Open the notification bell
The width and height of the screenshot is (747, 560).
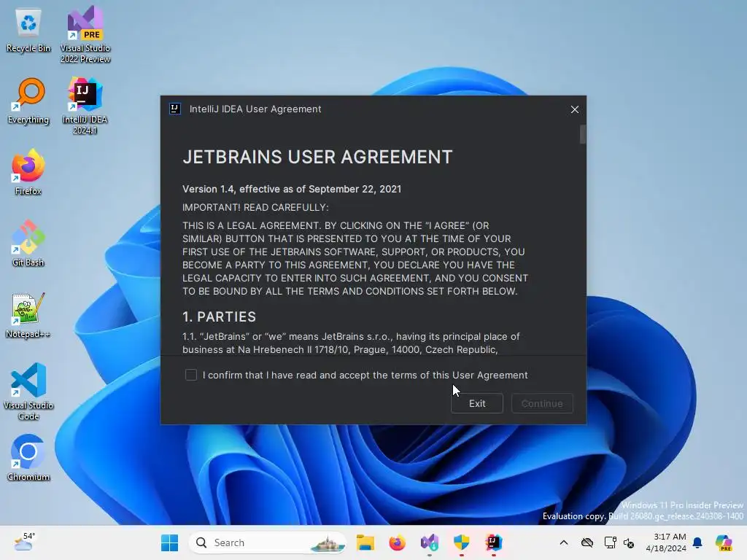click(x=697, y=542)
